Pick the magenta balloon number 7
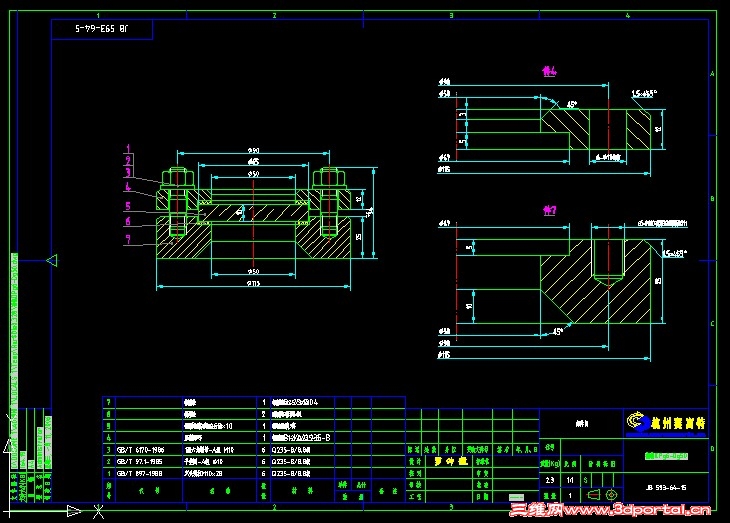Screen dimensions: 730x523 click(x=128, y=239)
